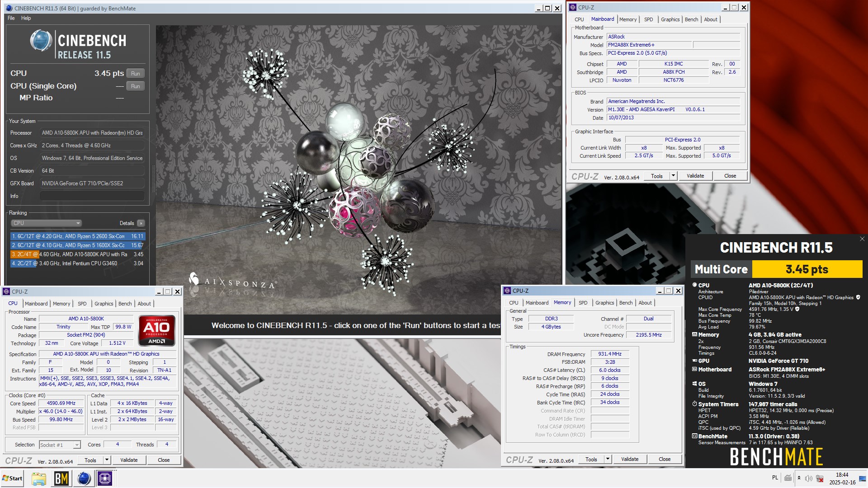Viewport: 868px width, 488px height.
Task: Click Validate in Memory CPU-Z window
Action: pyautogui.click(x=630, y=459)
